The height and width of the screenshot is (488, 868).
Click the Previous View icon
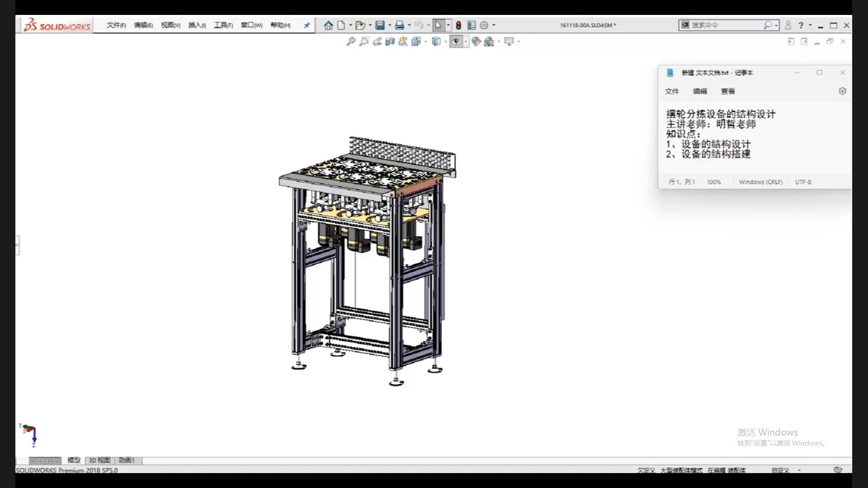click(377, 42)
